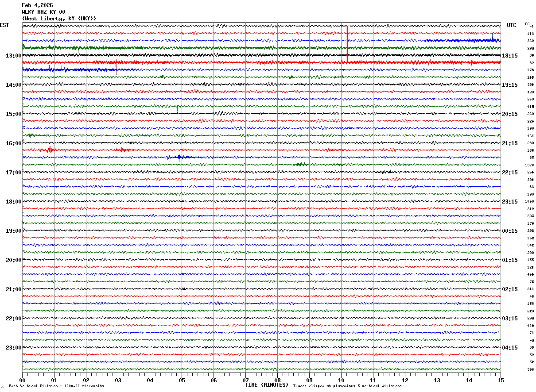Click the 04:15 UTC time label

coord(510,348)
